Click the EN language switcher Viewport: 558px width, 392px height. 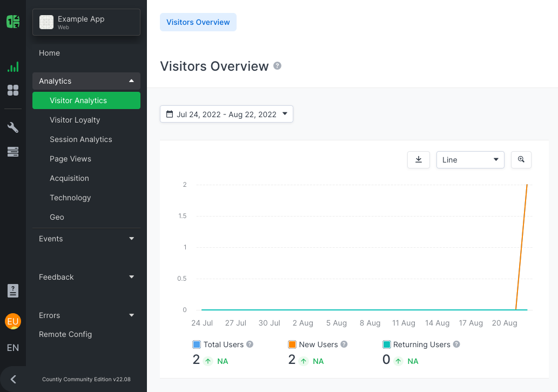point(13,348)
